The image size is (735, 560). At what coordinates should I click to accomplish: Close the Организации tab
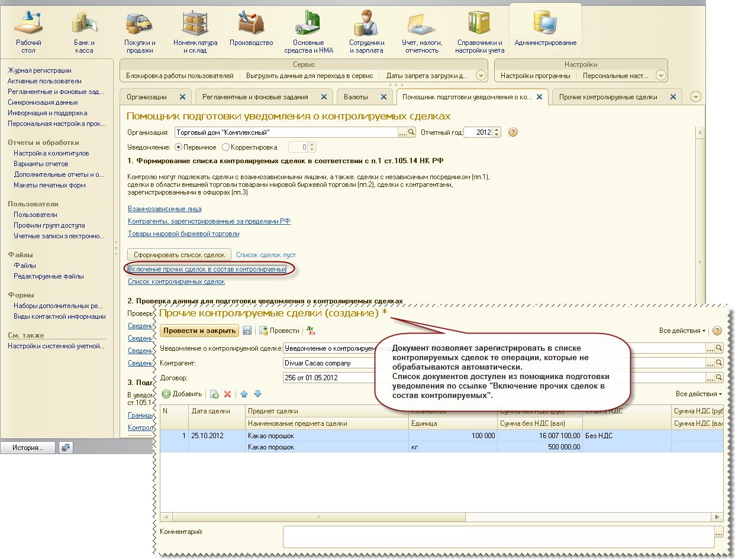pos(182,96)
